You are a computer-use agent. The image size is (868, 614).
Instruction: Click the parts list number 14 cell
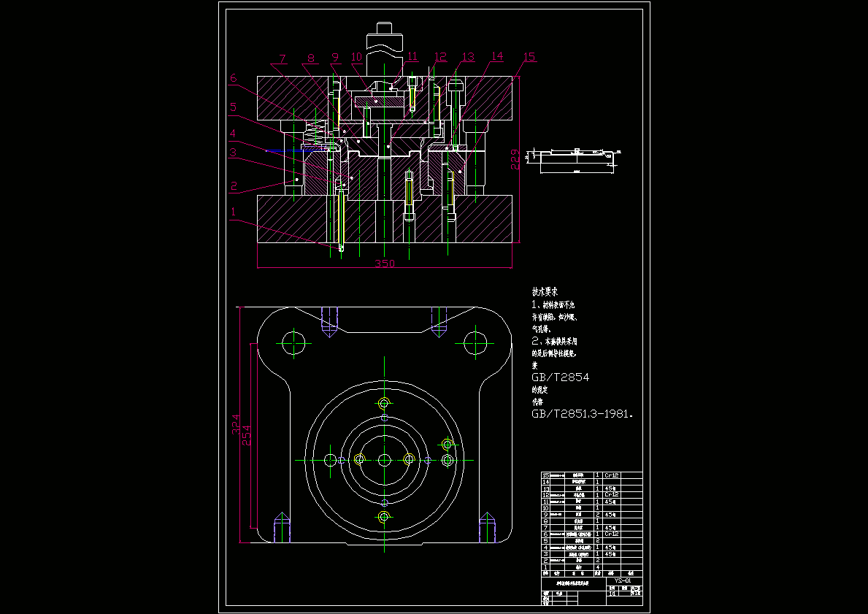(545, 482)
